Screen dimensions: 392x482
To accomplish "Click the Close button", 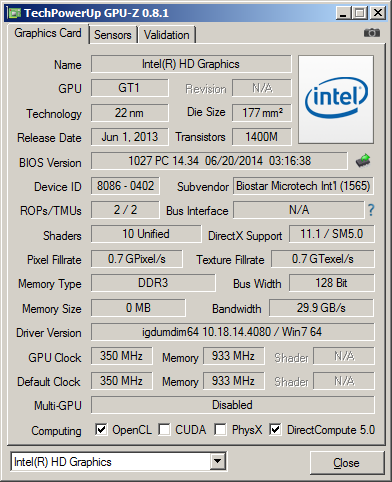I will tap(346, 463).
